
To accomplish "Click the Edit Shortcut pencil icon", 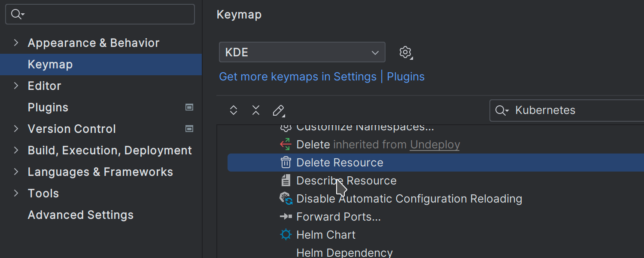I will click(279, 111).
